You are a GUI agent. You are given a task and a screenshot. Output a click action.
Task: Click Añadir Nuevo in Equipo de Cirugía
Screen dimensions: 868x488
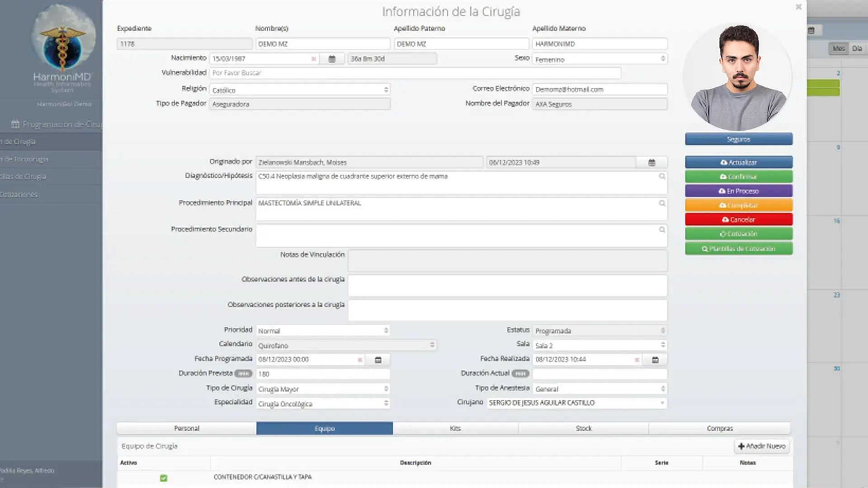coord(762,446)
